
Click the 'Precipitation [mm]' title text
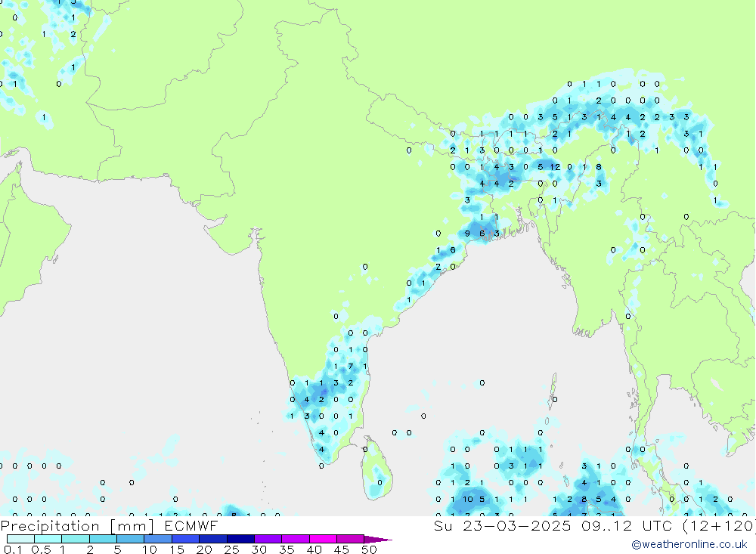[77, 526]
